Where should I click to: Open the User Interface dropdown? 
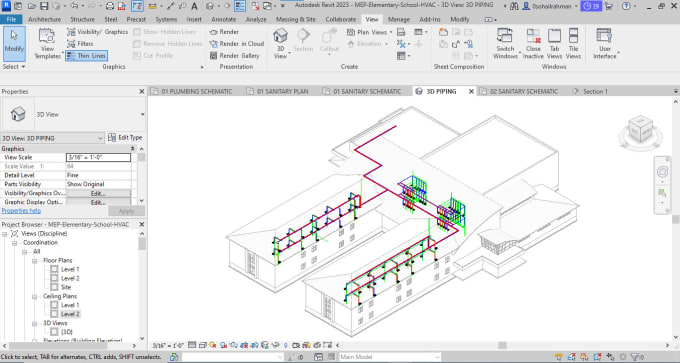point(605,43)
